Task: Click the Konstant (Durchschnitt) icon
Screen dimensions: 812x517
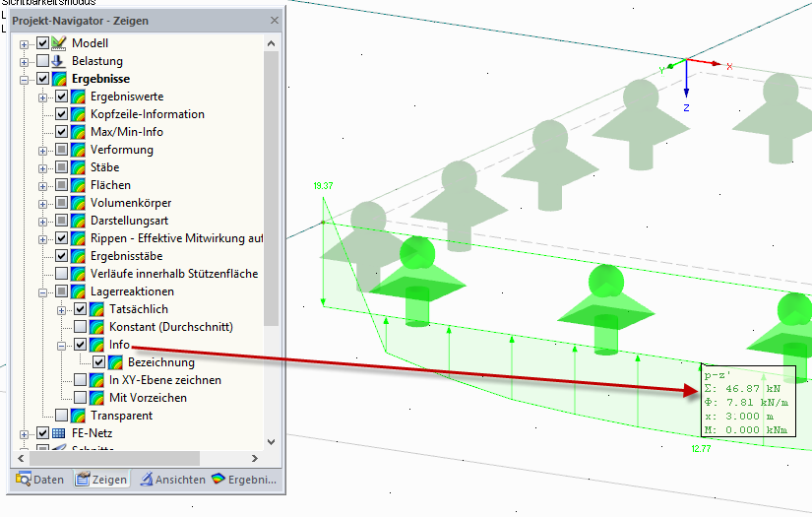Action: 96,327
